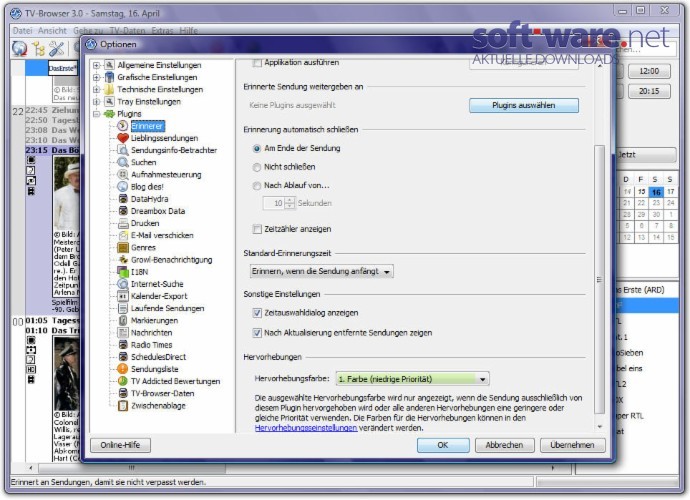Click Laufende Sendungen list icon
Viewport: 690px width, 500px height.
coord(122,308)
